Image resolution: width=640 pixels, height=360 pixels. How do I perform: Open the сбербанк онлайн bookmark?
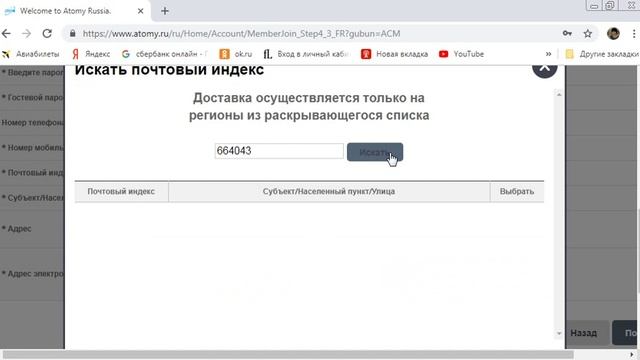[x=164, y=54]
